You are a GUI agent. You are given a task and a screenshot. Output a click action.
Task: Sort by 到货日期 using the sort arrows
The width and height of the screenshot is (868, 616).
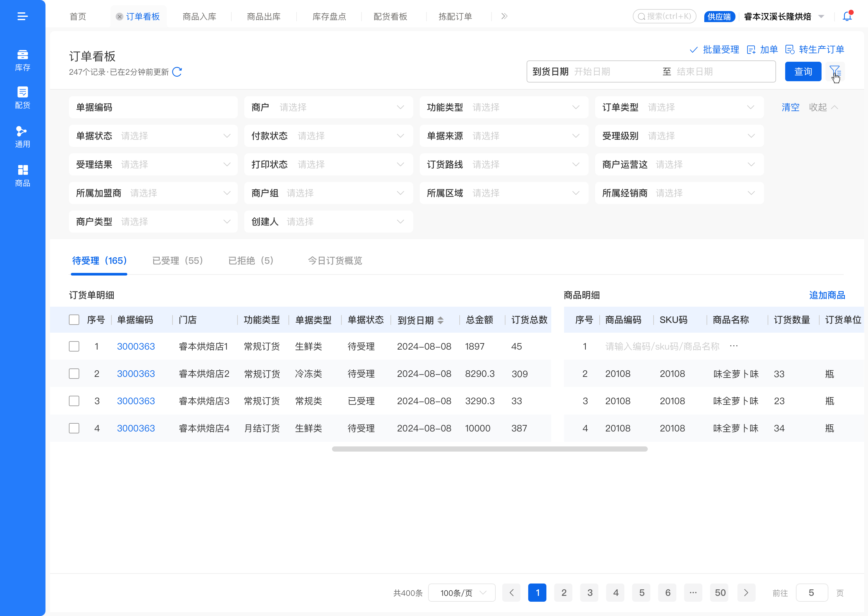point(440,320)
